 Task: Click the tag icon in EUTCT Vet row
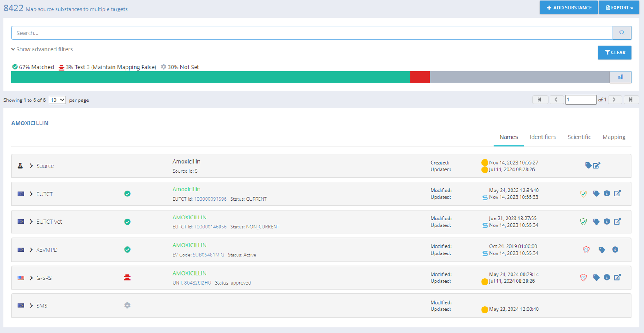596,222
